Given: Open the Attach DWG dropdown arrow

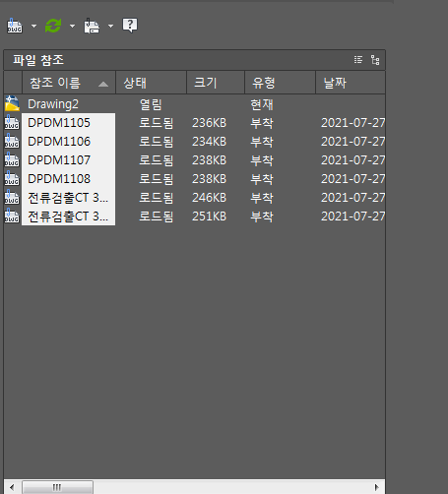Looking at the screenshot, I should pyautogui.click(x=33, y=26).
